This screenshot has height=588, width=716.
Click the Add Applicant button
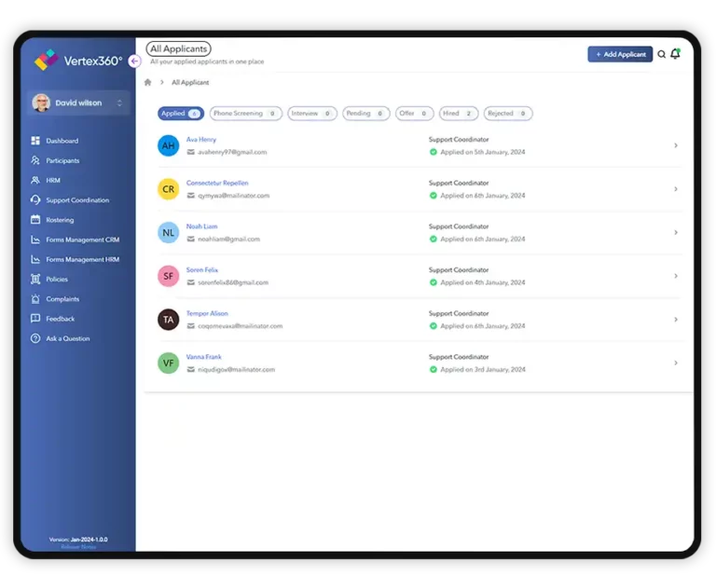click(619, 54)
